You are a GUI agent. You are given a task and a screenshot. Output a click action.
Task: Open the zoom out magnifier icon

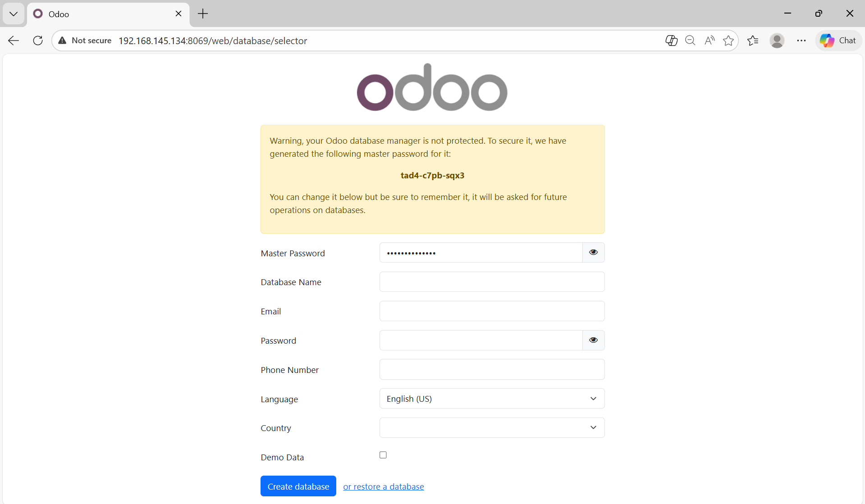point(690,41)
